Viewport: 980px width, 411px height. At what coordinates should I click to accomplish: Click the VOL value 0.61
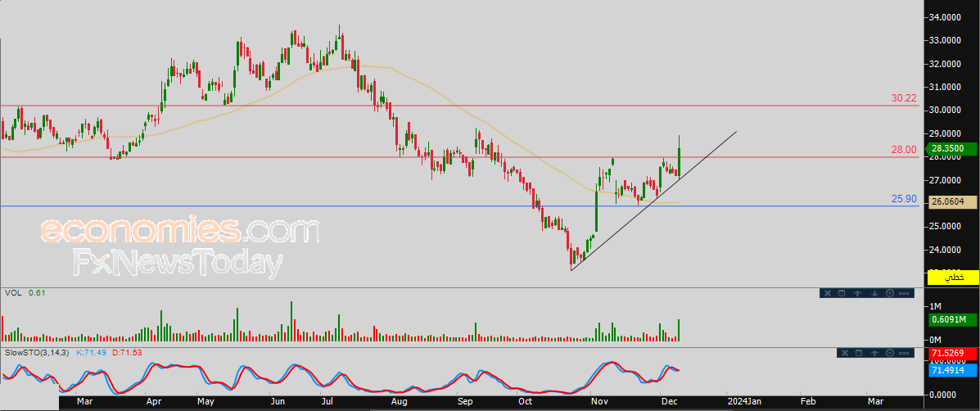(37, 292)
